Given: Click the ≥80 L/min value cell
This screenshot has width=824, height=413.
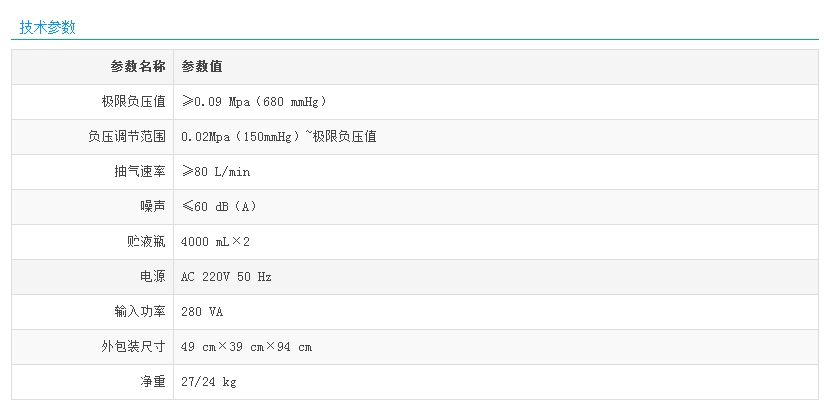Looking at the screenshot, I should 216,172.
